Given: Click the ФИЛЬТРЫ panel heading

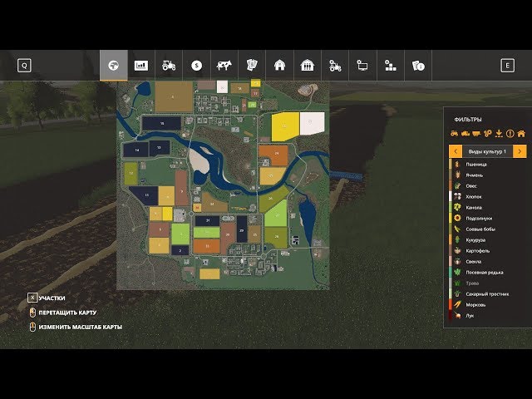Looking at the screenshot, I should [x=468, y=120].
